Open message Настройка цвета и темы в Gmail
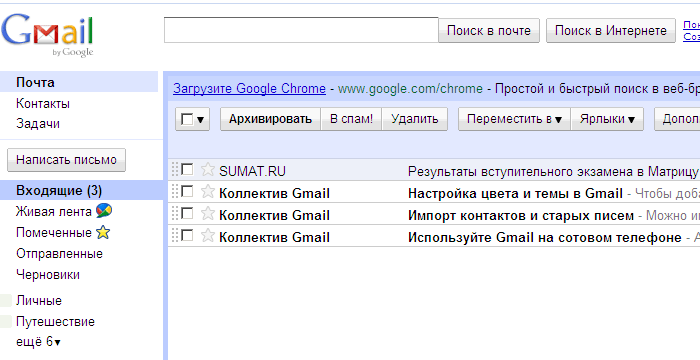 (515, 193)
